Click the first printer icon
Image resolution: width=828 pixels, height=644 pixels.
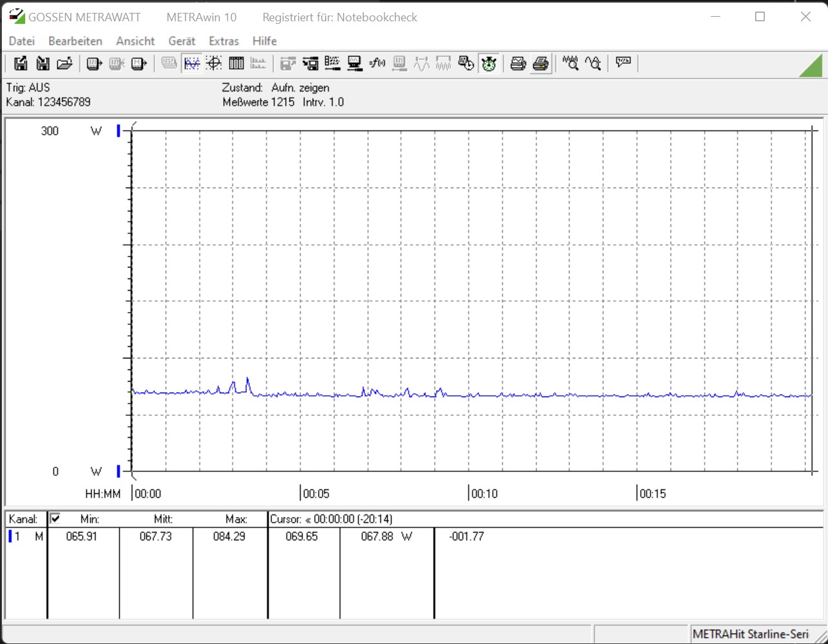(x=518, y=63)
